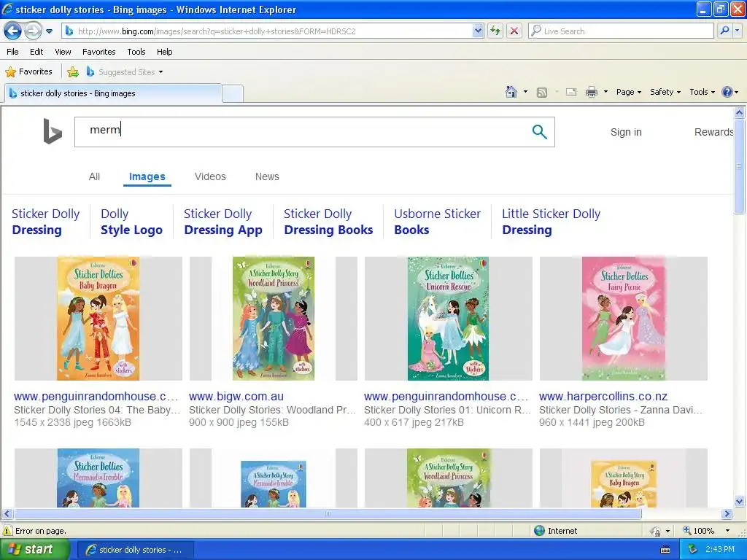Open the Tools command bar menu
The height and width of the screenshot is (560, 747).
702,92
